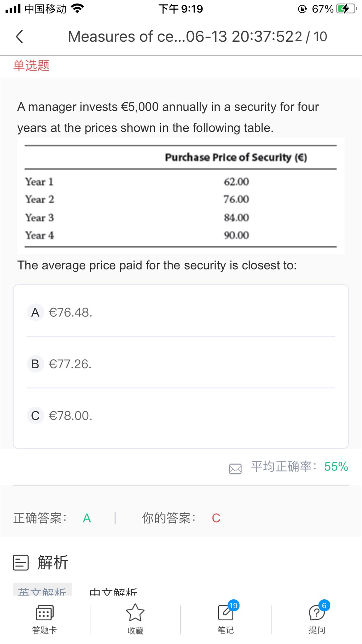Tap the star favorite icon (收藏)
This screenshot has width=362, height=644.
click(x=135, y=613)
